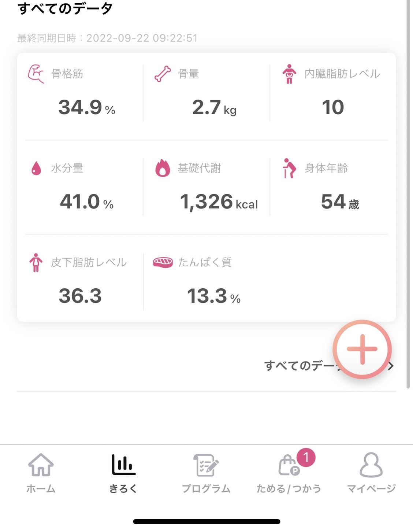Go to the ホーム tab

coord(41,473)
